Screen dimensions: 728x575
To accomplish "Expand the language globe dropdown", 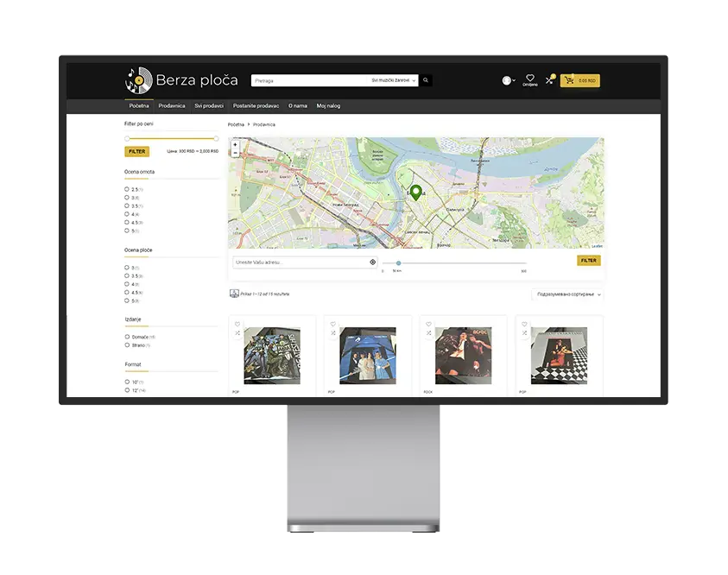I will pyautogui.click(x=509, y=80).
